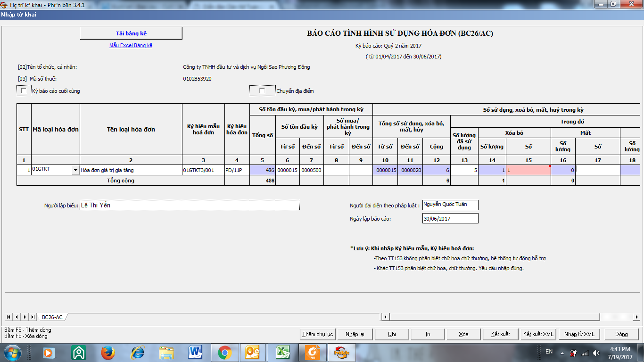The width and height of the screenshot is (644, 362).
Task: Show hidden system tray icons
Action: coord(562,353)
